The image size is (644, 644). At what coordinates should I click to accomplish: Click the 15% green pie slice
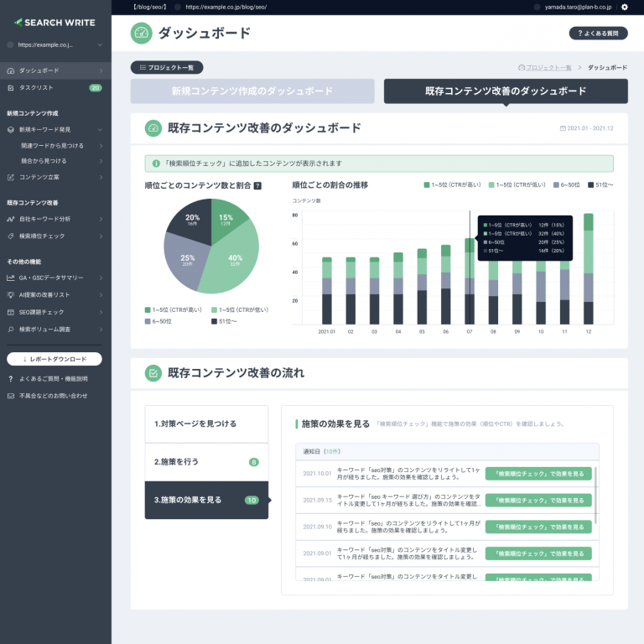pos(226,220)
